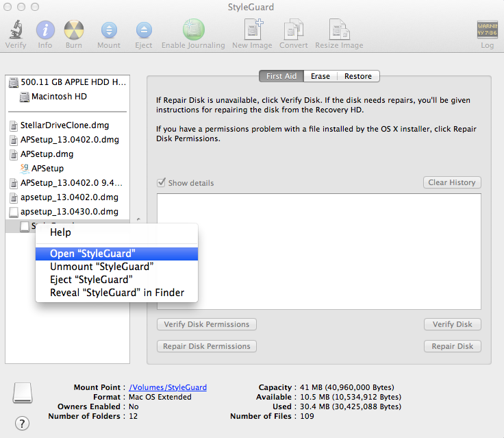Choose Unmount "StyleGuard" menu item
Image resolution: width=504 pixels, height=438 pixels.
[116, 267]
